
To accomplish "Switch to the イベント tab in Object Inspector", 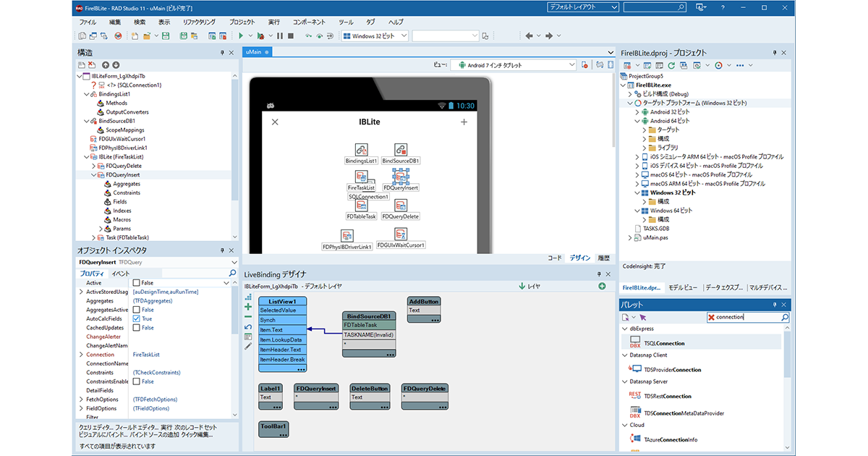I will pyautogui.click(x=121, y=274).
